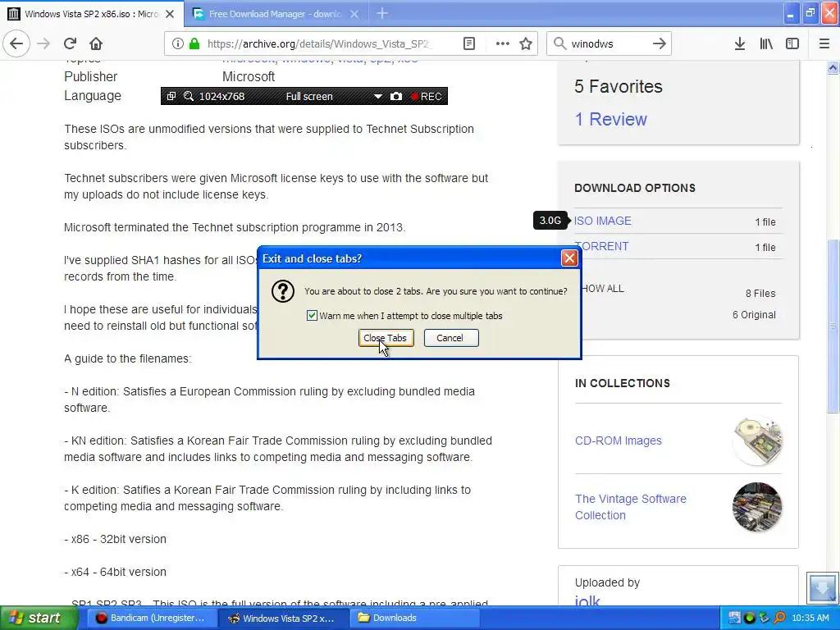Go to the Firefox home page

point(95,43)
